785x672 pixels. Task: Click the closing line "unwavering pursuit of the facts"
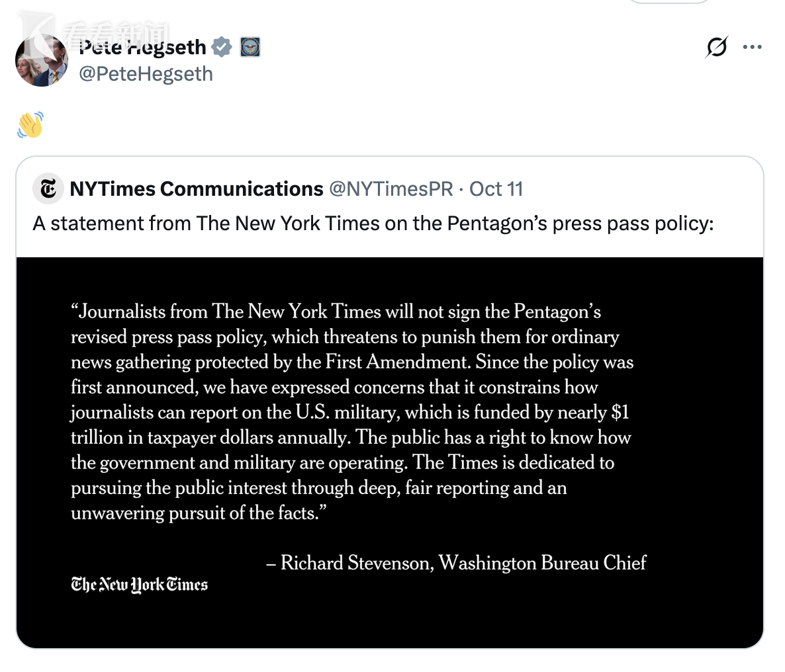click(195, 513)
